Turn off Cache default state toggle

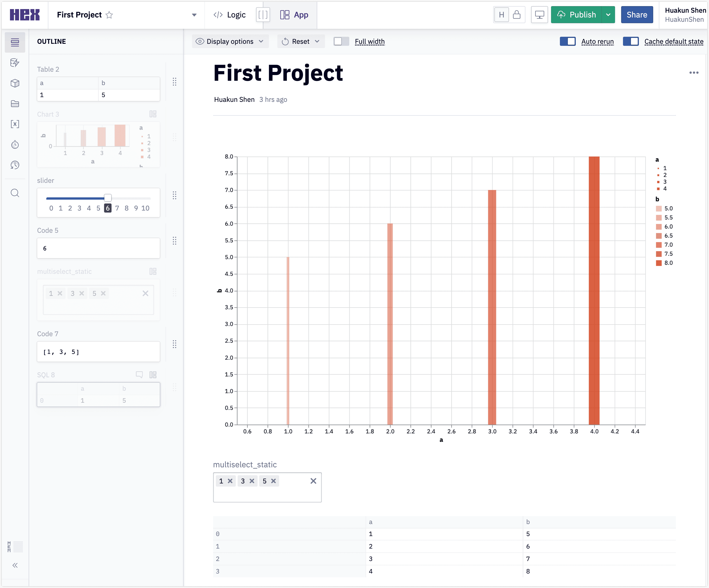[631, 41]
